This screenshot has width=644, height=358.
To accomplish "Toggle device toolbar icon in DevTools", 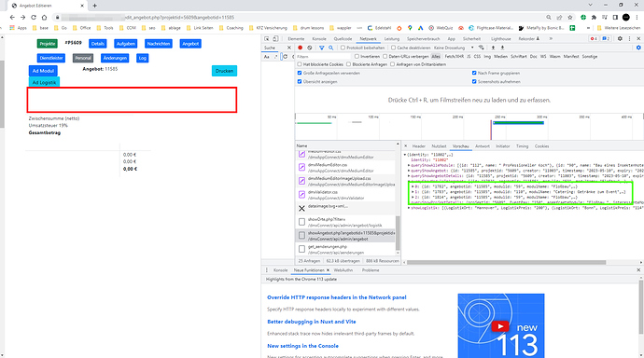I will [275, 38].
